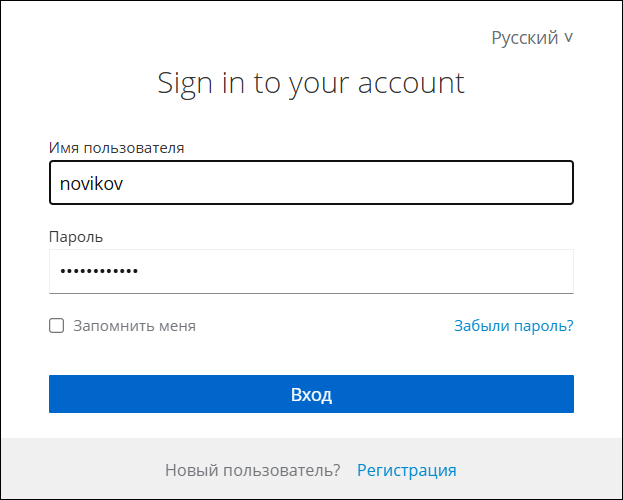Click the Имя пользователя field label
This screenshot has width=623, height=500.
[116, 148]
